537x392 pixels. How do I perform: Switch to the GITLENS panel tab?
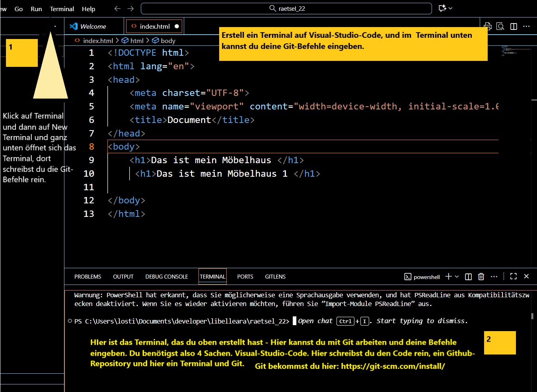click(275, 277)
